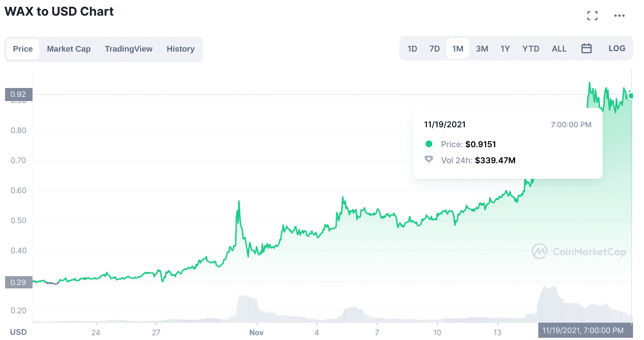
Task: Open the three-dot more options menu
Action: pos(619,16)
